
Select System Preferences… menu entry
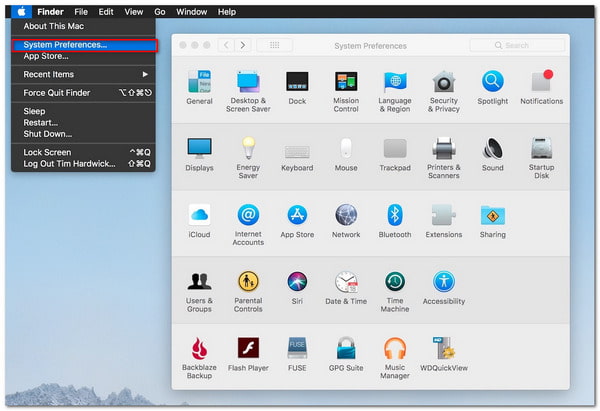83,45
